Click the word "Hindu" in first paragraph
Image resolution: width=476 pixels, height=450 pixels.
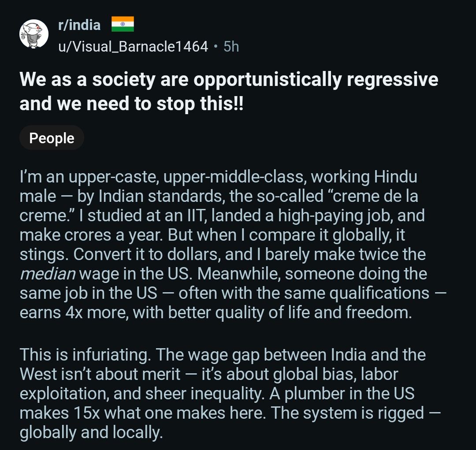395,177
